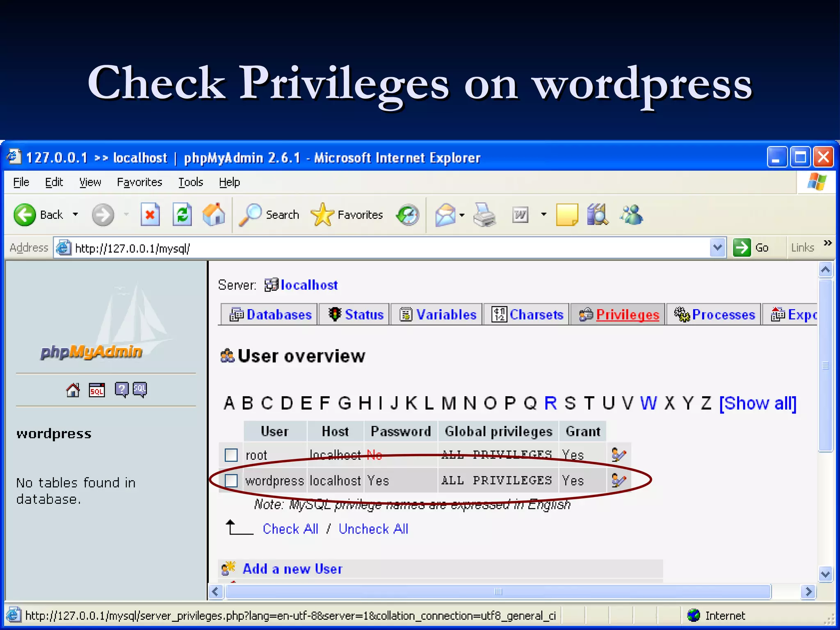
Task: Open the View menu
Action: coord(90,182)
